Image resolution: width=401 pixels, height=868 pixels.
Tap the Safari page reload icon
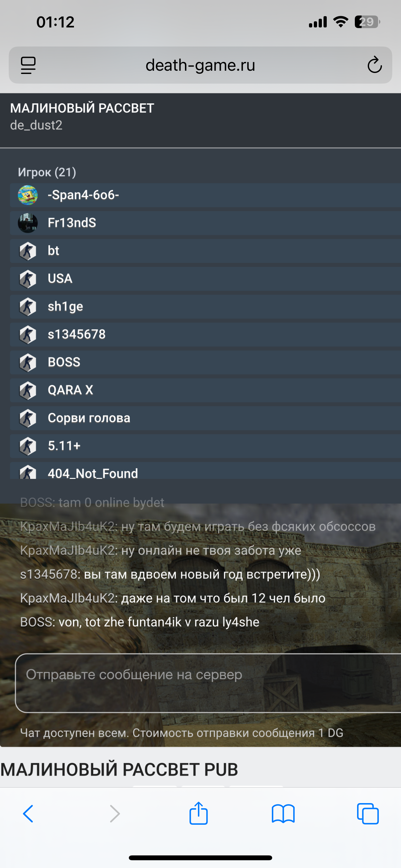click(375, 65)
